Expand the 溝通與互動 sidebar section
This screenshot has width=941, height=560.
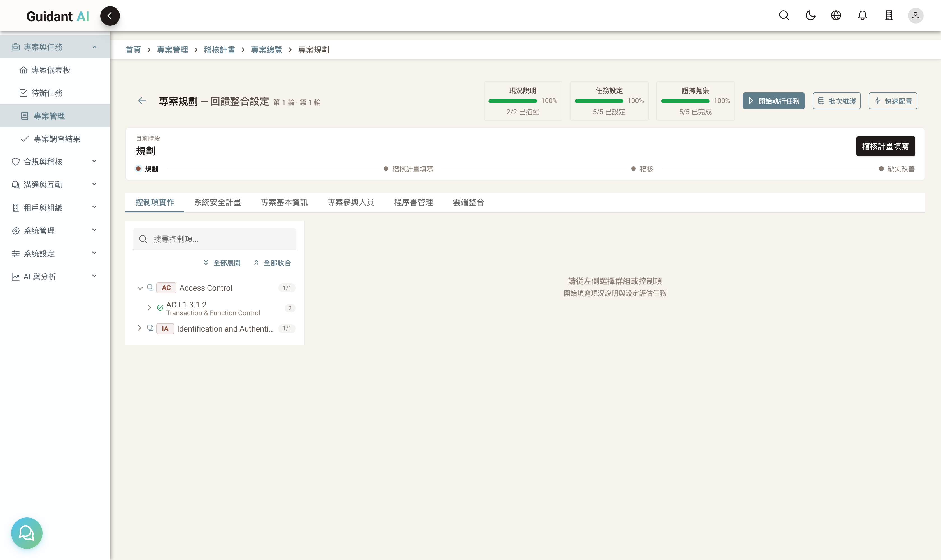[55, 185]
